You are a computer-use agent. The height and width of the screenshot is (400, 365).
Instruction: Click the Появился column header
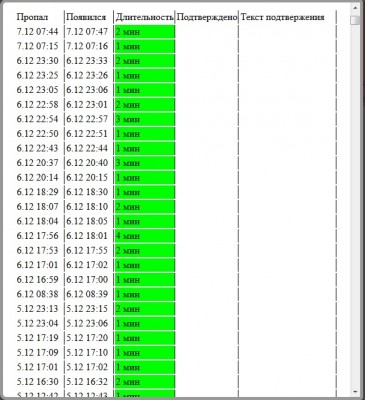pos(86,17)
